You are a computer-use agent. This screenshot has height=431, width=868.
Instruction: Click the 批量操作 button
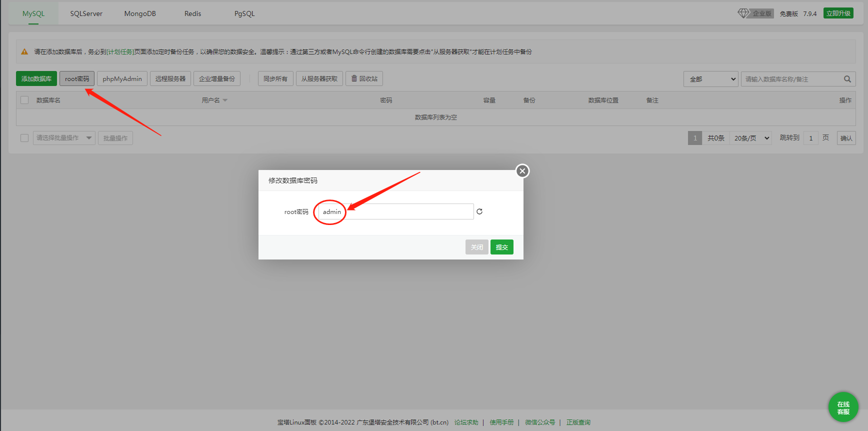pos(115,138)
